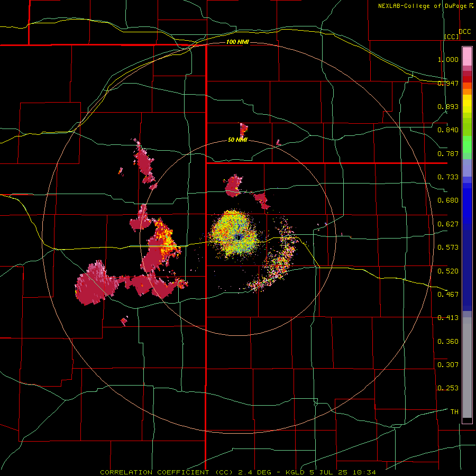The width and height of the screenshot is (476, 476).
Task: Click the radar site center in the clutter
Action: tap(239, 237)
